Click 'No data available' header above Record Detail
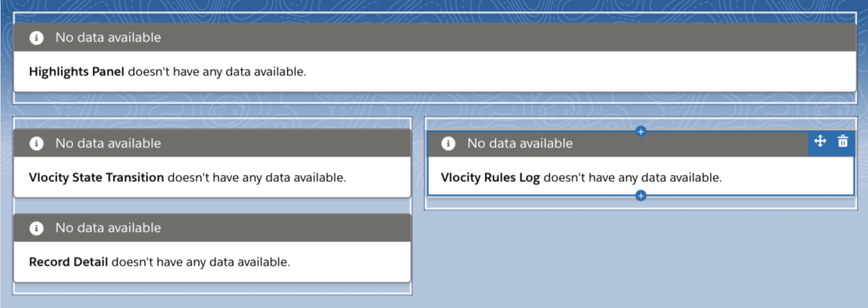This screenshot has height=308, width=868. pos(212,228)
